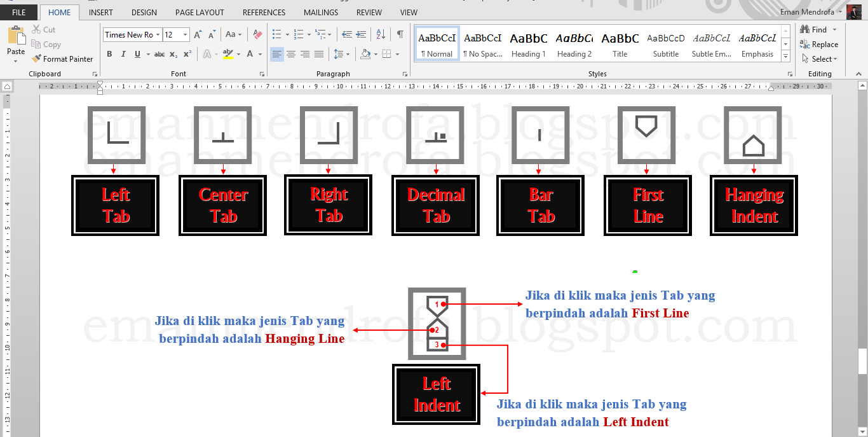The height and width of the screenshot is (437, 868).
Task: Click the multilevel list icon
Action: 320,34
